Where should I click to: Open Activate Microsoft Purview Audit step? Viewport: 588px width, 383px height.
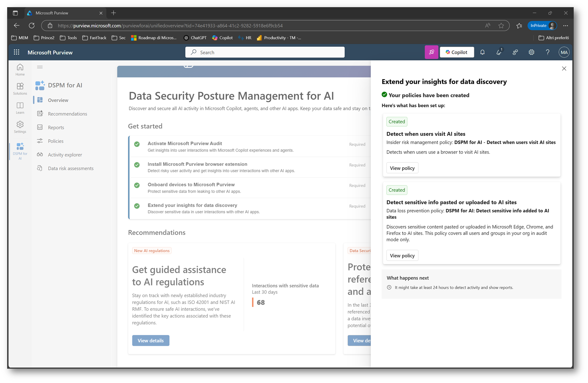250,147
